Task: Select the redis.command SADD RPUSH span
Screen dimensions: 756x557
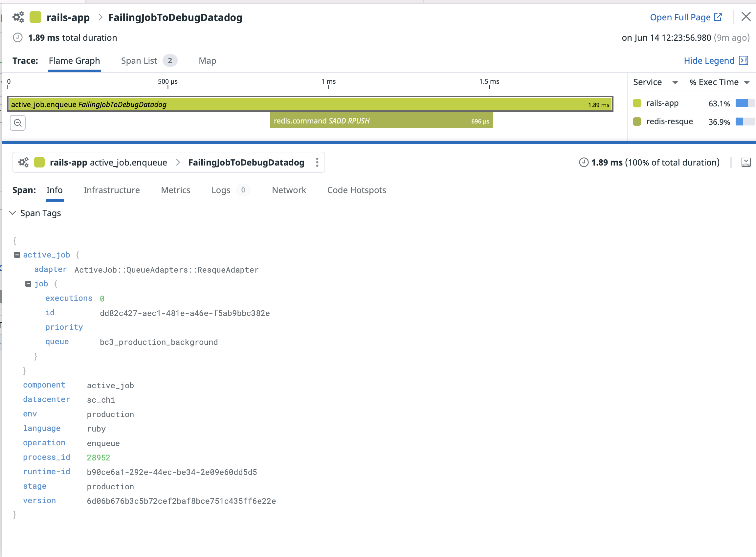Action: pos(381,121)
